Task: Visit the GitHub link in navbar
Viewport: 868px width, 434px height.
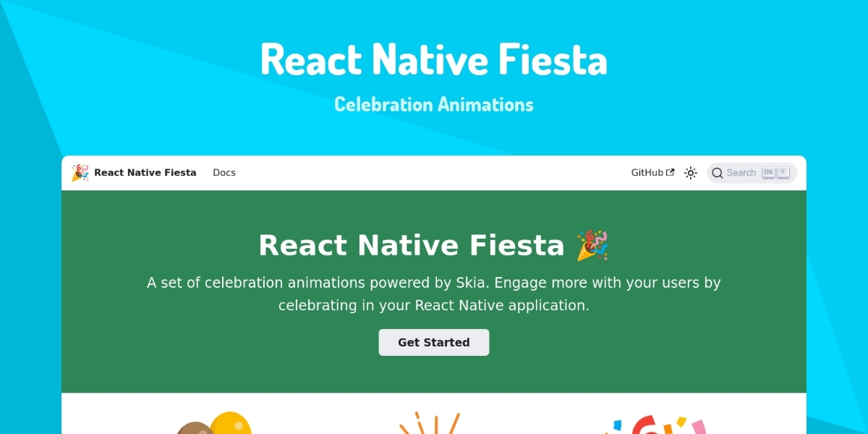Action: (x=647, y=173)
